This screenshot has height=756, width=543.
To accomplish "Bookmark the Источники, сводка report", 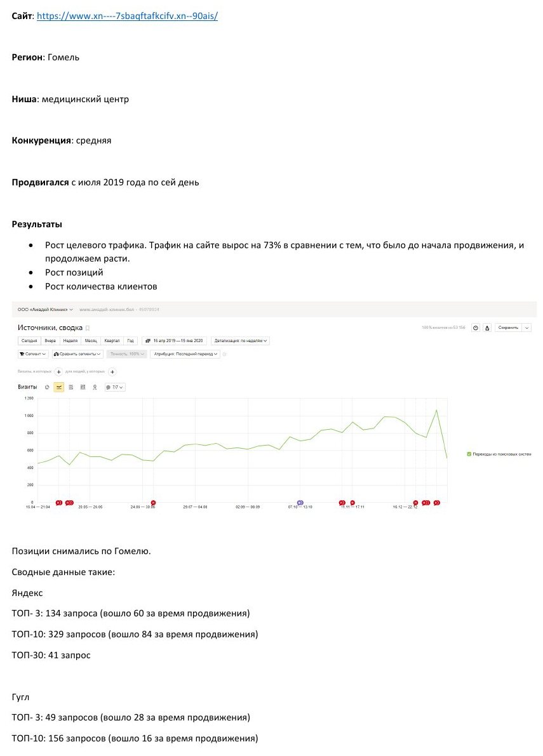I will 88,328.
